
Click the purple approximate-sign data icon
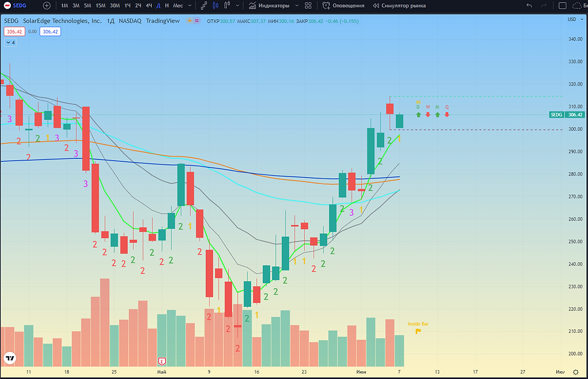197,20
